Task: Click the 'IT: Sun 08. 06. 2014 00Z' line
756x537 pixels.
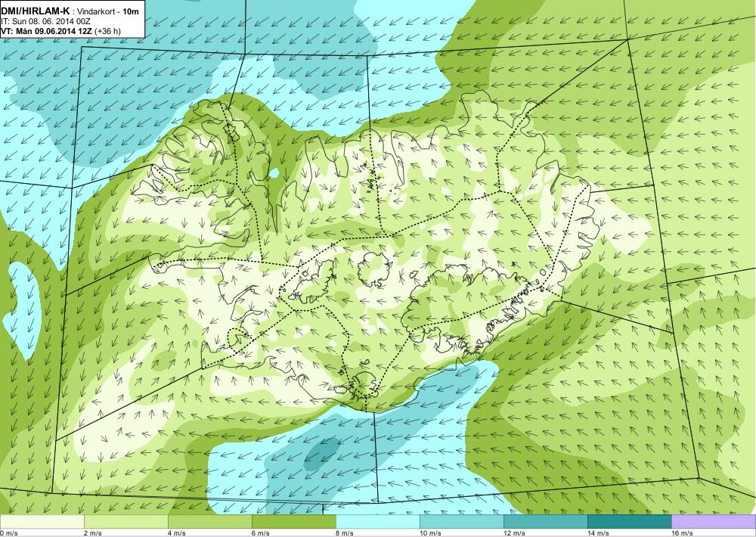Action: click(46, 21)
